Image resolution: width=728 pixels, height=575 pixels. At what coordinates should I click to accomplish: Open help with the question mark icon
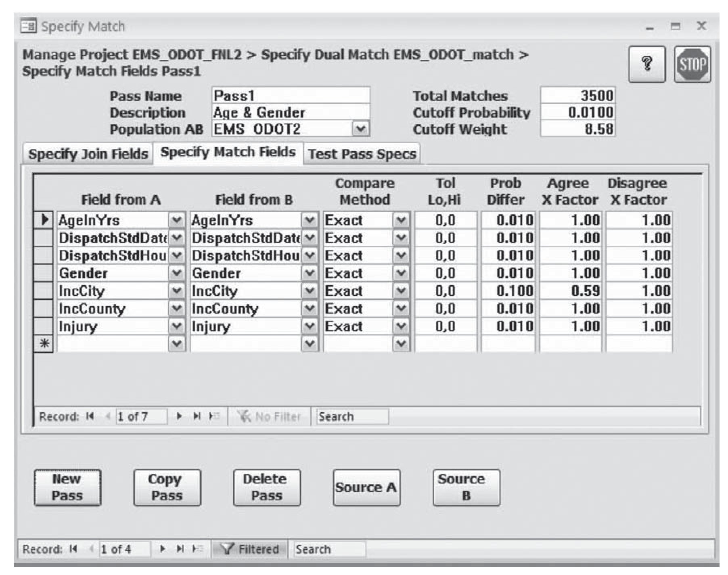coord(647,65)
